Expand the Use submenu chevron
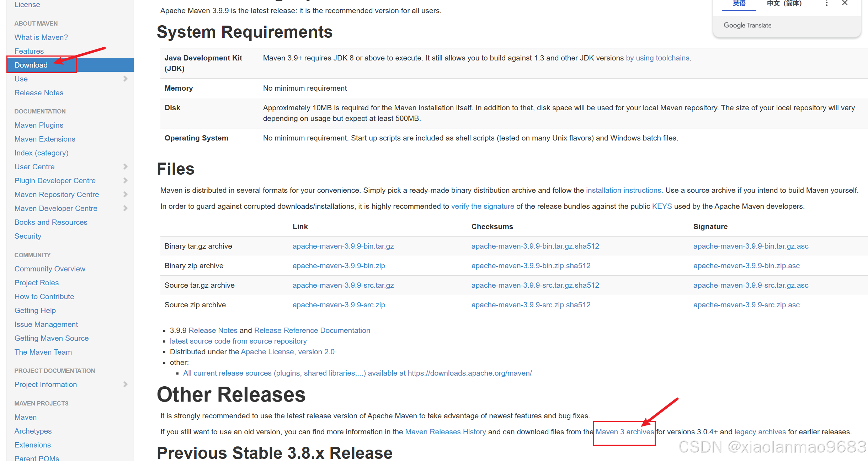This screenshot has width=868, height=461. (125, 79)
